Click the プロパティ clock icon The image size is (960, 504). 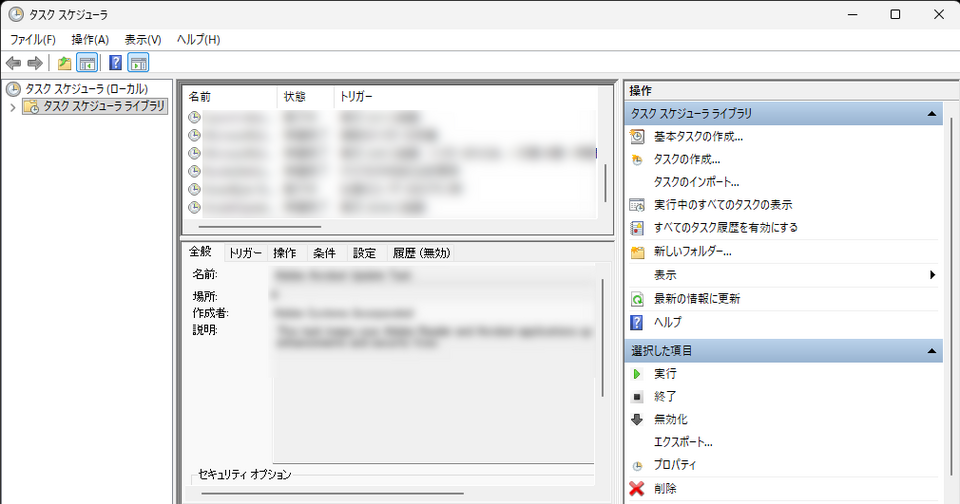637,466
